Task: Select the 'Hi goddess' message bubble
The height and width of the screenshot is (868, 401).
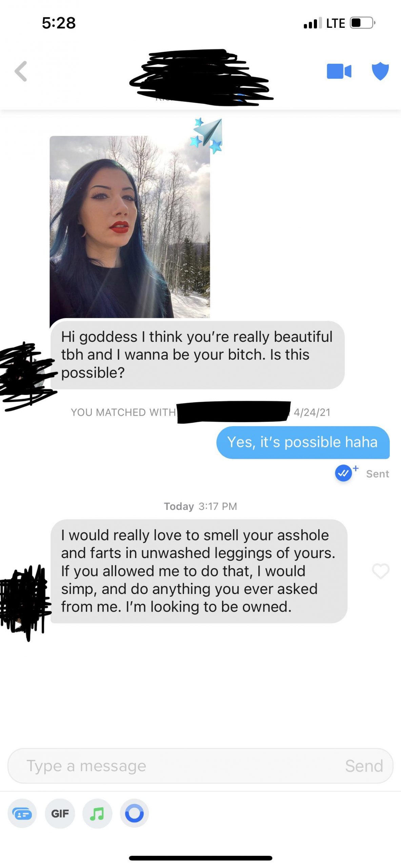Action: coord(198,355)
